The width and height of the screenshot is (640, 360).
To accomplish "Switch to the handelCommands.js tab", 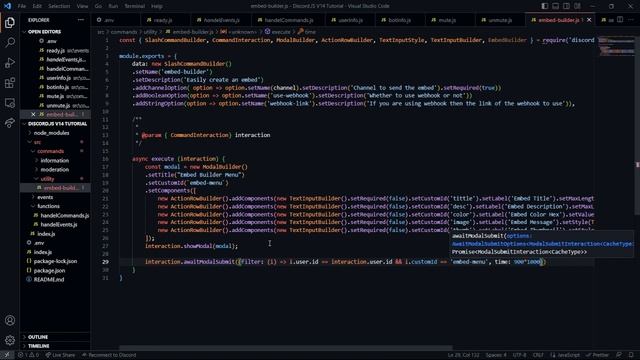I will [289, 20].
